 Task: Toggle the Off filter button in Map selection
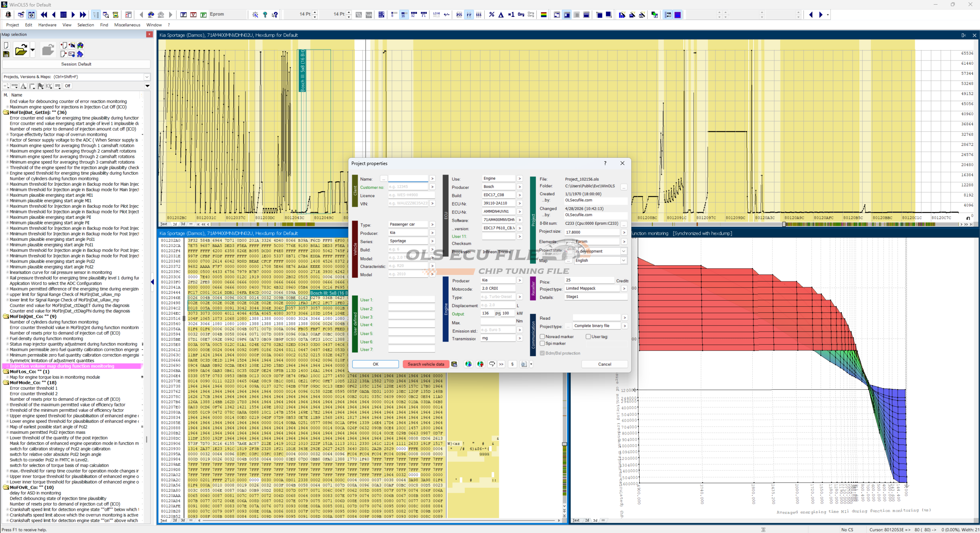[68, 86]
